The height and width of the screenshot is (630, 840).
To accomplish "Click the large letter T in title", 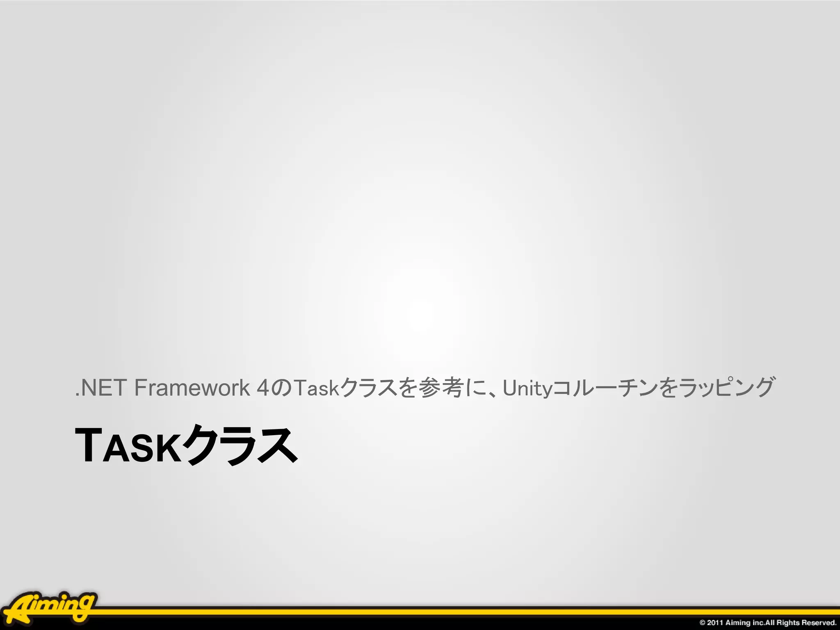I will (x=88, y=446).
